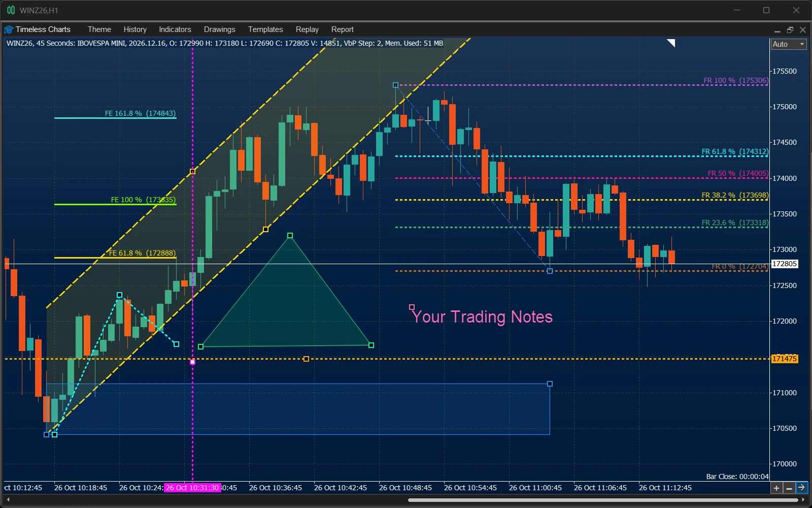Click the white corner triangle marker atop chart
Screen dimensions: 812x508
click(x=671, y=43)
